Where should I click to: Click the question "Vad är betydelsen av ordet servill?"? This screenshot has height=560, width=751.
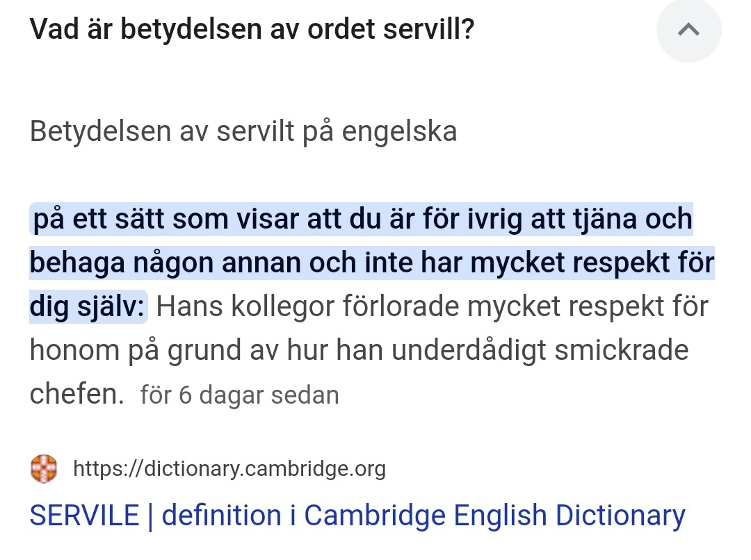tap(252, 31)
